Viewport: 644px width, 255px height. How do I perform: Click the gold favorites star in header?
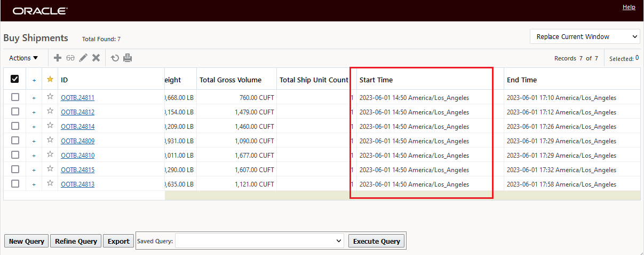click(50, 79)
